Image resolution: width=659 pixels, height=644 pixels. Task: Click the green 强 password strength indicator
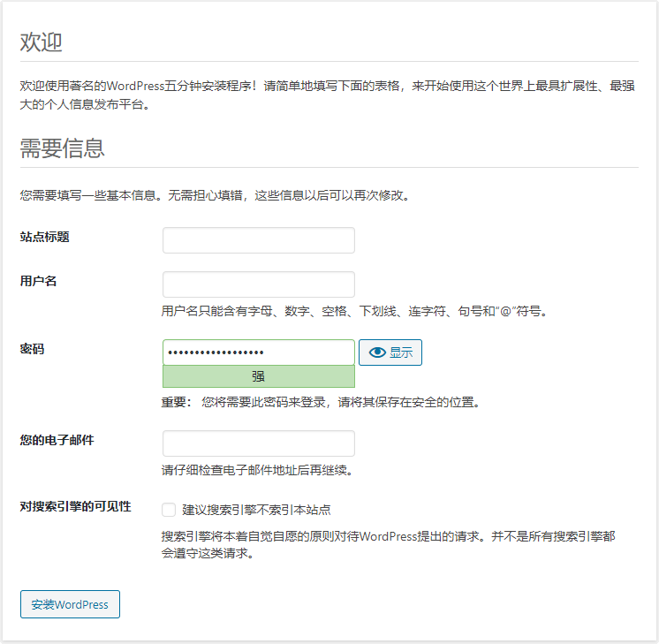coord(259,376)
